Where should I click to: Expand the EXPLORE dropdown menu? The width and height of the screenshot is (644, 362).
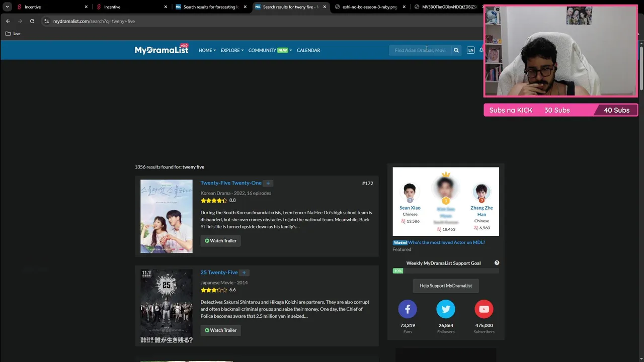point(232,50)
